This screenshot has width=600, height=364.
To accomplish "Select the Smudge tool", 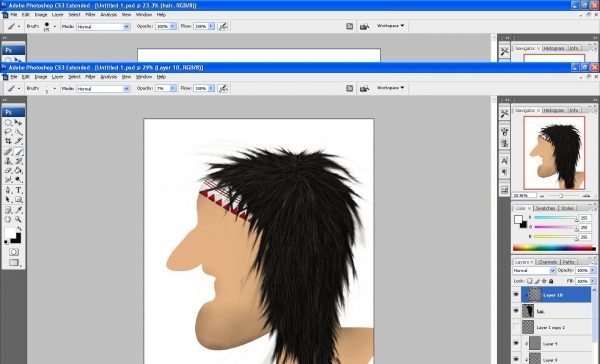I will pyautogui.click(x=8, y=180).
